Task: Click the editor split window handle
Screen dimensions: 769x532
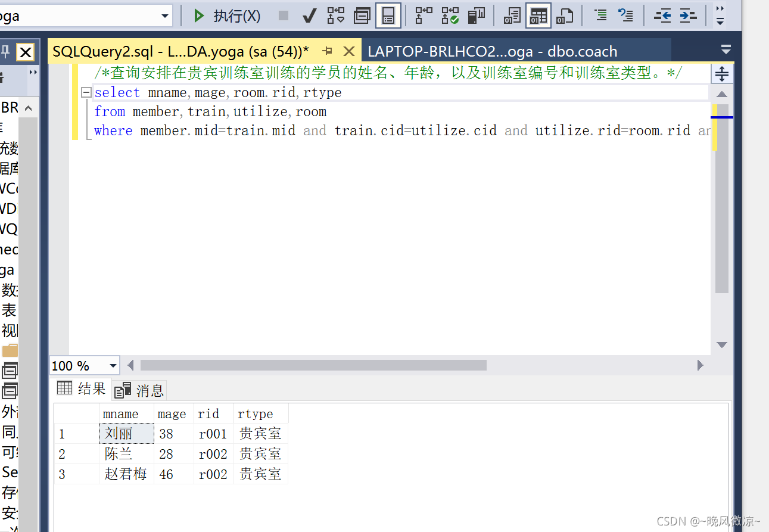Action: coord(721,74)
